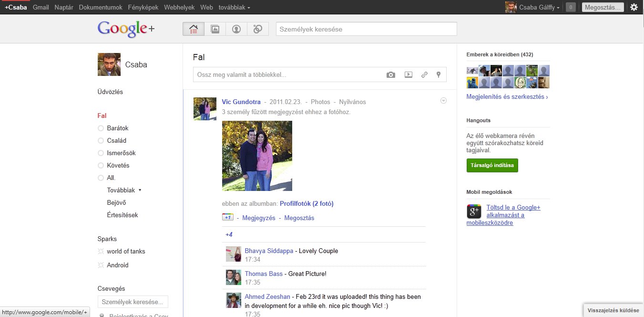Open Profilfotók (2 fotó) album link
This screenshot has height=317, width=644.
[x=307, y=203]
